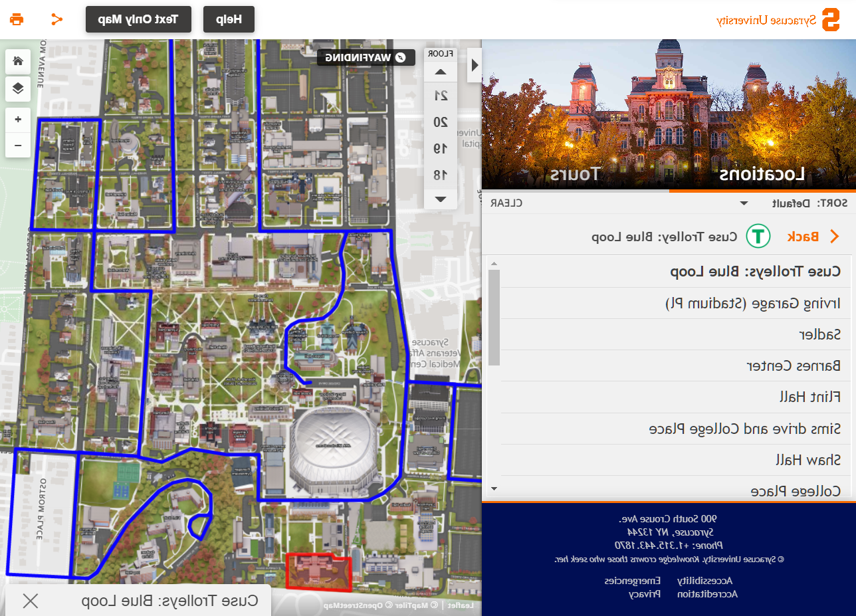Click the floor up arrow

(x=440, y=72)
